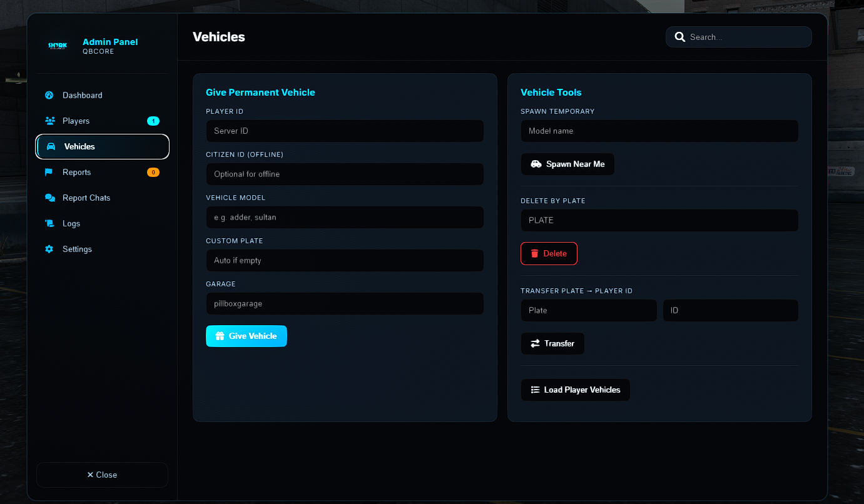
Task: Click the Vehicles car icon in sidebar
Action: click(51, 146)
